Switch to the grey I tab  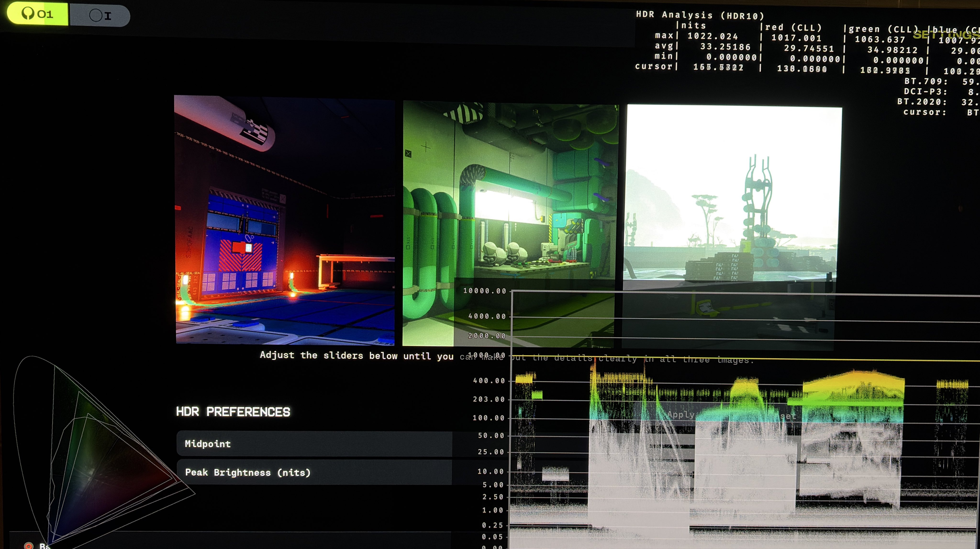click(100, 16)
